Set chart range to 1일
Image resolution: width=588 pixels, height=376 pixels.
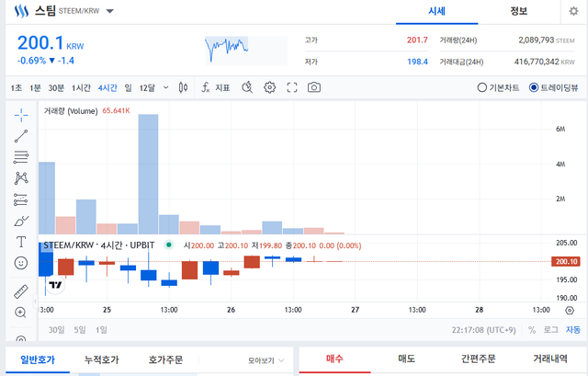[x=101, y=330]
